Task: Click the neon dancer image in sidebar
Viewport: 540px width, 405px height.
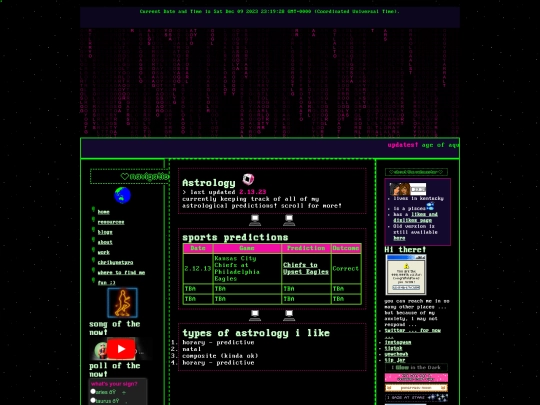Action: (x=122, y=303)
